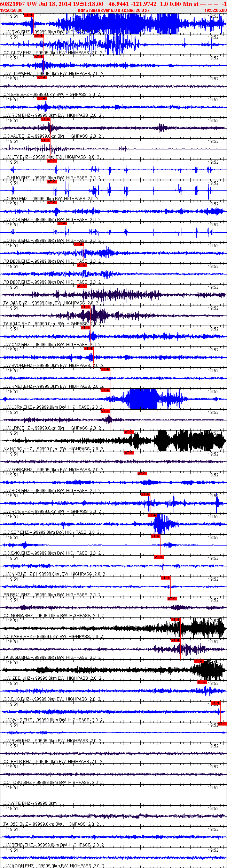Click the station label CN.SHB.BHZ
This screenshot has height=868, width=227.
coord(16,95)
